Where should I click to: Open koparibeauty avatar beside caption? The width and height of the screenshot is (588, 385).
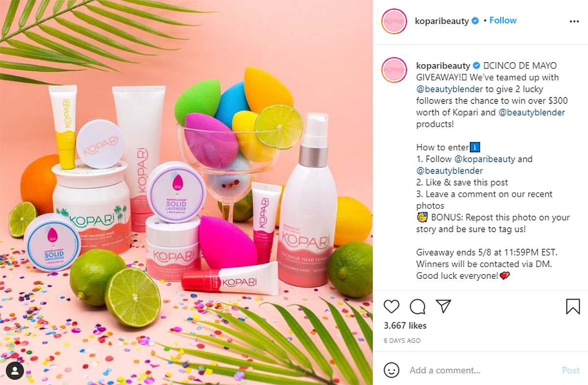point(394,70)
